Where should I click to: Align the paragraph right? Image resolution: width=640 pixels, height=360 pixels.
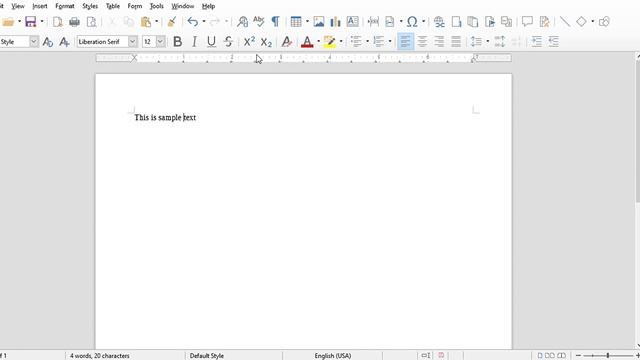pos(439,42)
